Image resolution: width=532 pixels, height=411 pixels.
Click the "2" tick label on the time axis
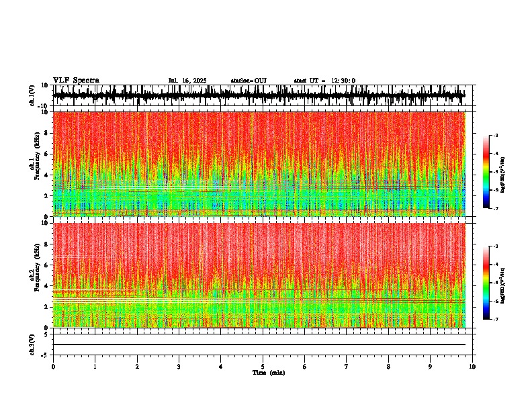point(137,367)
